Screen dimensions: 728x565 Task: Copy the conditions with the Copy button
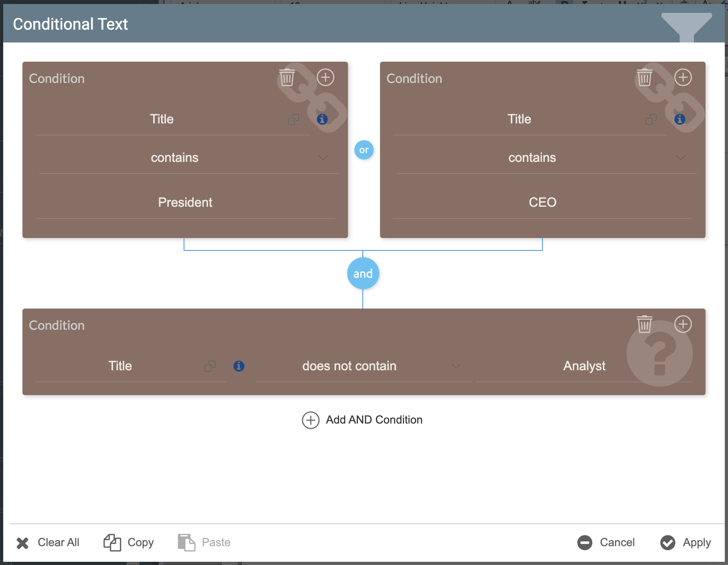(129, 543)
